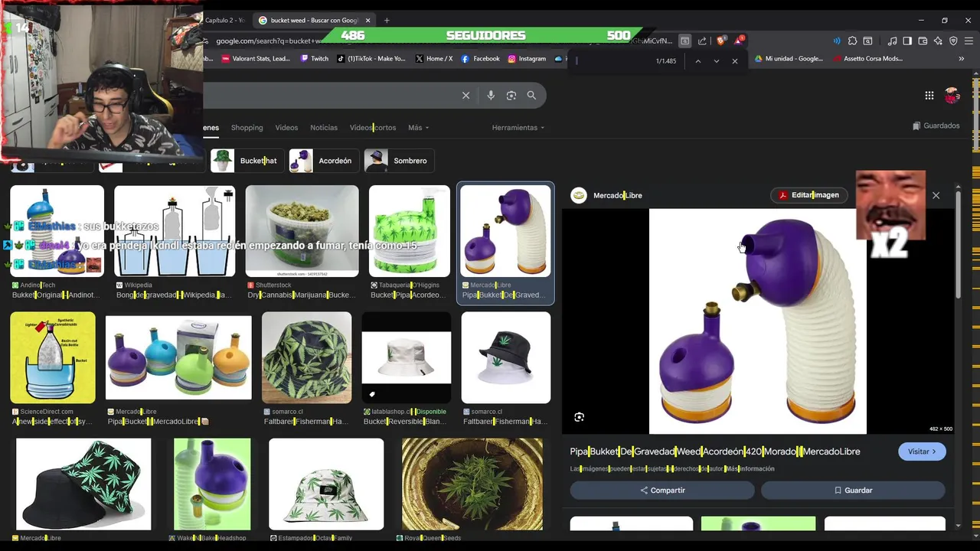Open the Brave VPN shield icon

(x=953, y=41)
